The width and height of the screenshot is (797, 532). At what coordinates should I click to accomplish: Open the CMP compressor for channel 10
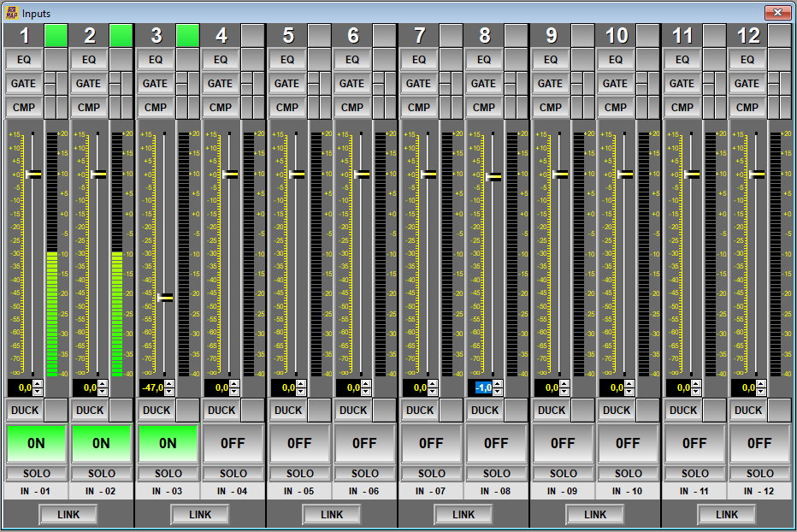[615, 108]
